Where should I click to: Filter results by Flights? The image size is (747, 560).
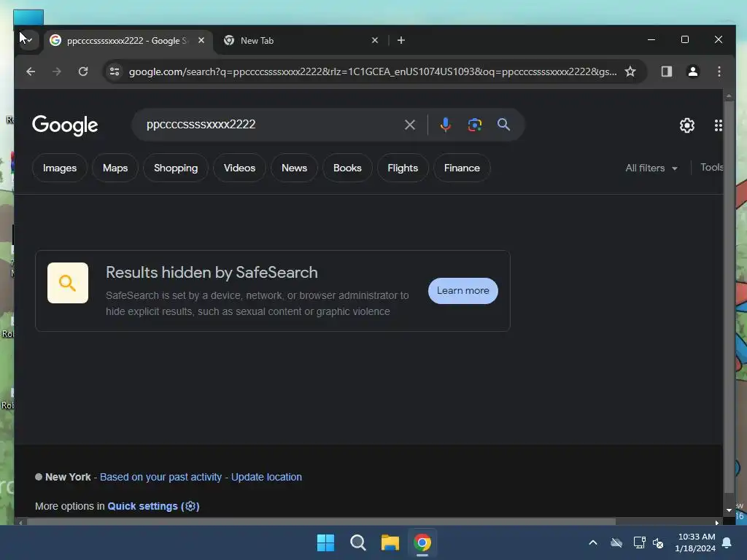point(403,168)
